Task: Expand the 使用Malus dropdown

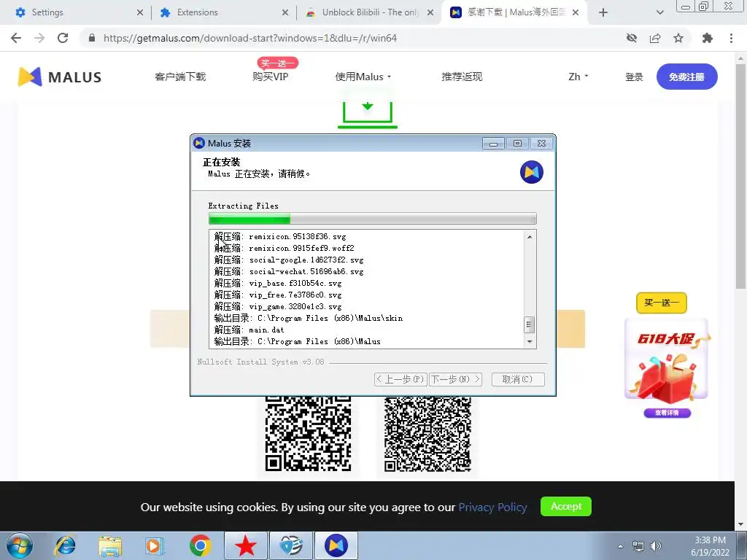Action: pyautogui.click(x=363, y=77)
